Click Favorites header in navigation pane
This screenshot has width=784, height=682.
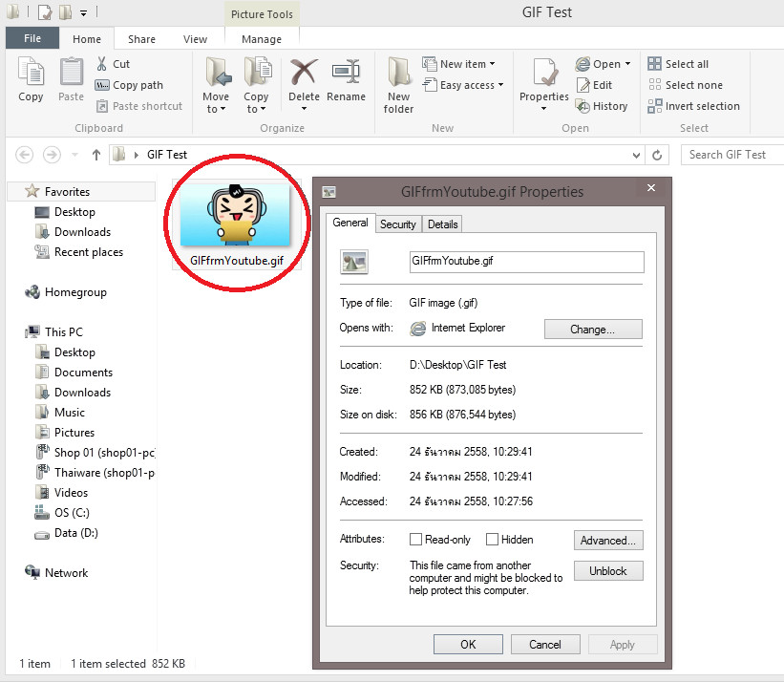tap(81, 191)
